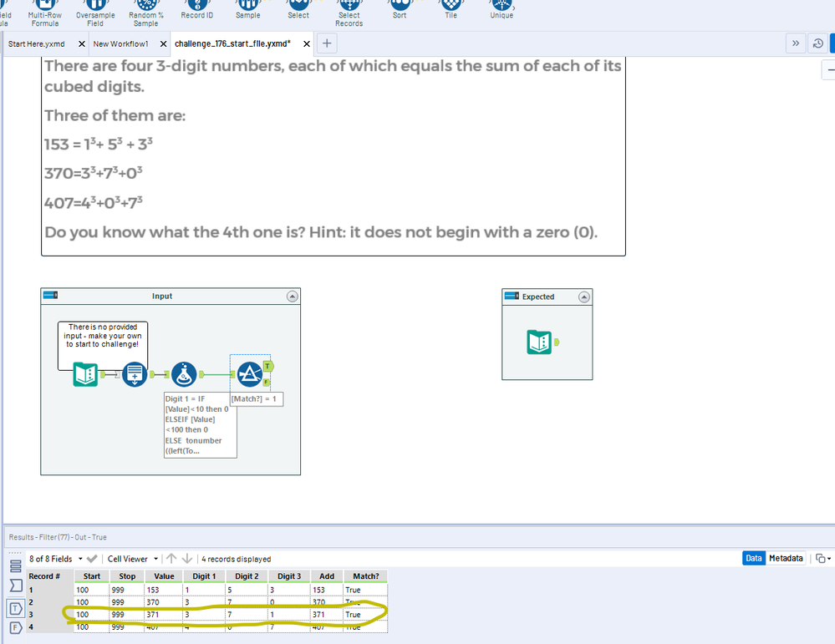Switch to challenge_176_start_file.yxmd tab
This screenshot has height=644, width=835.
[x=232, y=43]
